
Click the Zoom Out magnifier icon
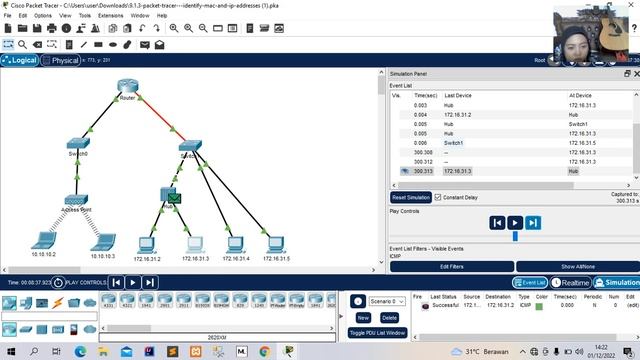pyautogui.click(x=203, y=28)
